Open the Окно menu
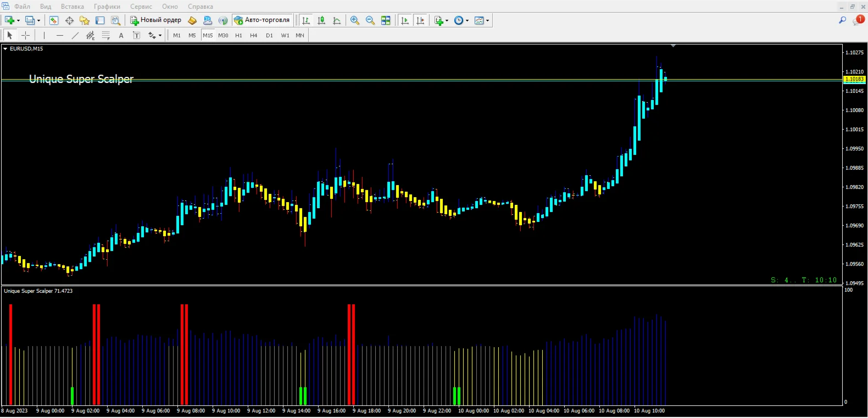 170,7
